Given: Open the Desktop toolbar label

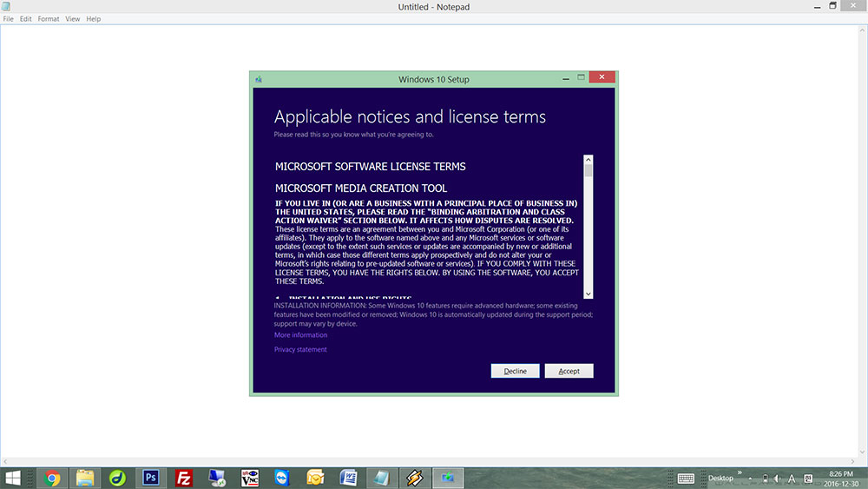Looking at the screenshot, I should click(720, 478).
